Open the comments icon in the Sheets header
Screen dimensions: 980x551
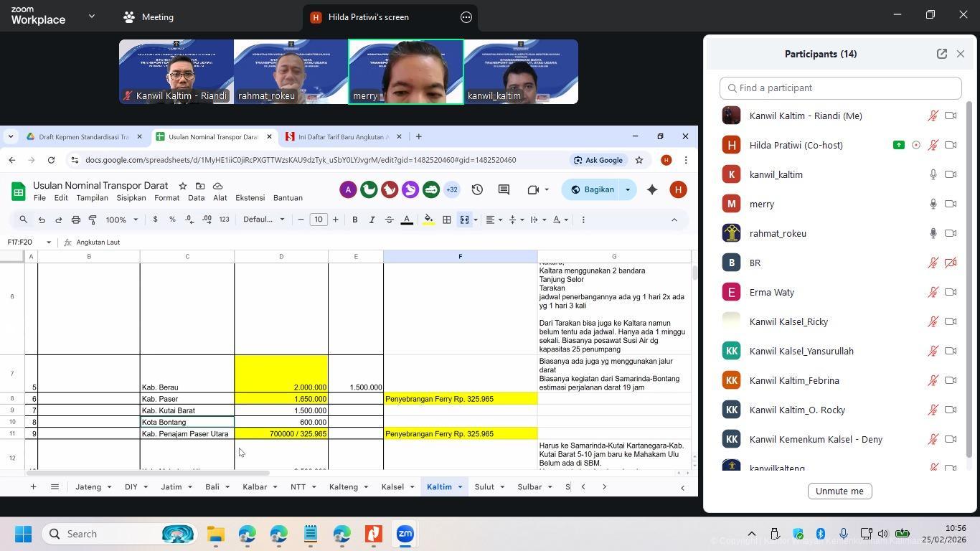[x=504, y=189]
